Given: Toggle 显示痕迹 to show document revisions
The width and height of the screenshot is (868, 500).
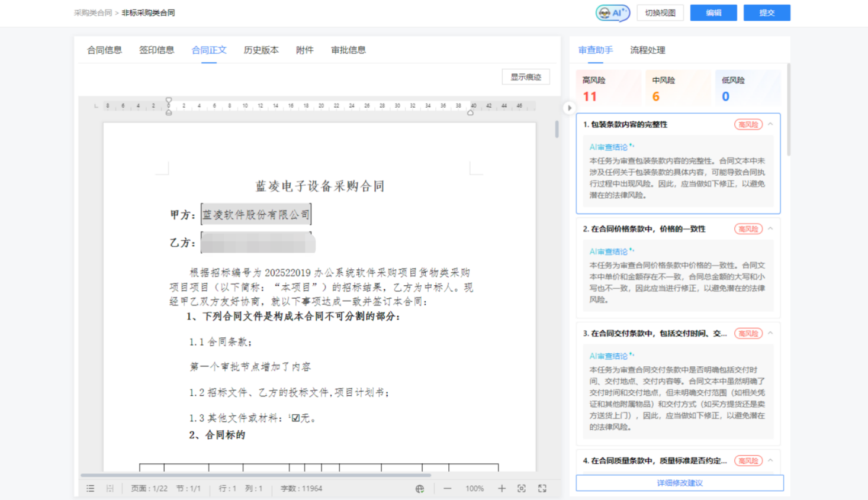Looking at the screenshot, I should [x=525, y=76].
